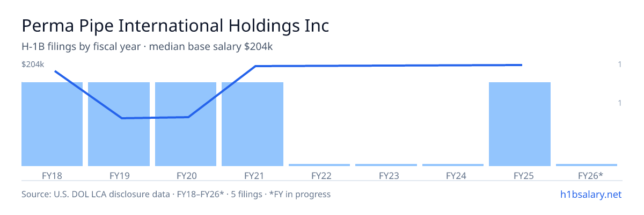Click the FY26* axis label
Screen dimensions: 644x215
[x=590, y=175]
